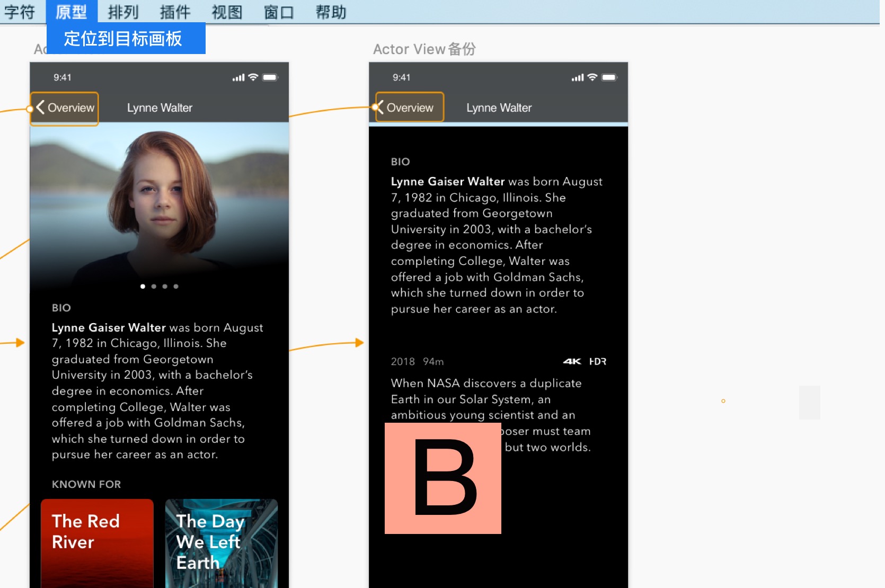This screenshot has height=588, width=885.
Task: Open the 窗口 menu
Action: 278,12
